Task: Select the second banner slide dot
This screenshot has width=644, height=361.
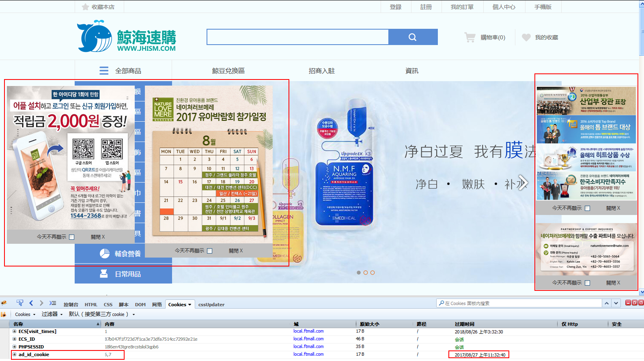Action: 366,273
